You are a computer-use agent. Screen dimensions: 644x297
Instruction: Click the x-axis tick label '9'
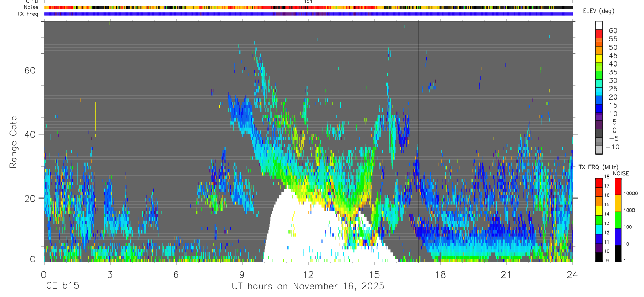point(242,274)
